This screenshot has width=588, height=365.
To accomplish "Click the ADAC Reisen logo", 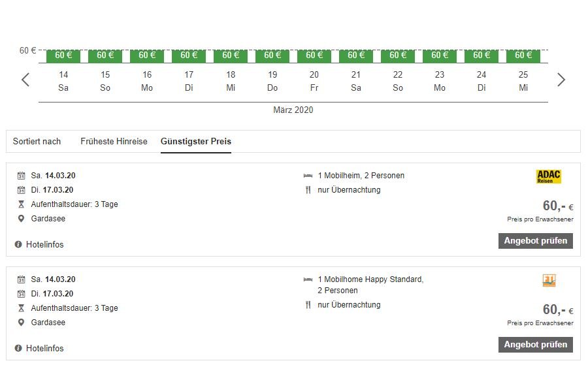I will (548, 176).
